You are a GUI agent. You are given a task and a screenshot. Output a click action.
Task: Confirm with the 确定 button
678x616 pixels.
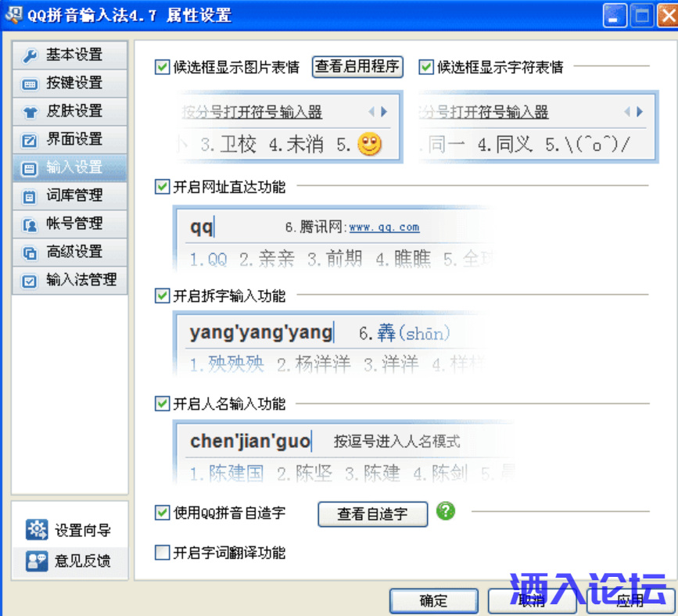(434, 601)
